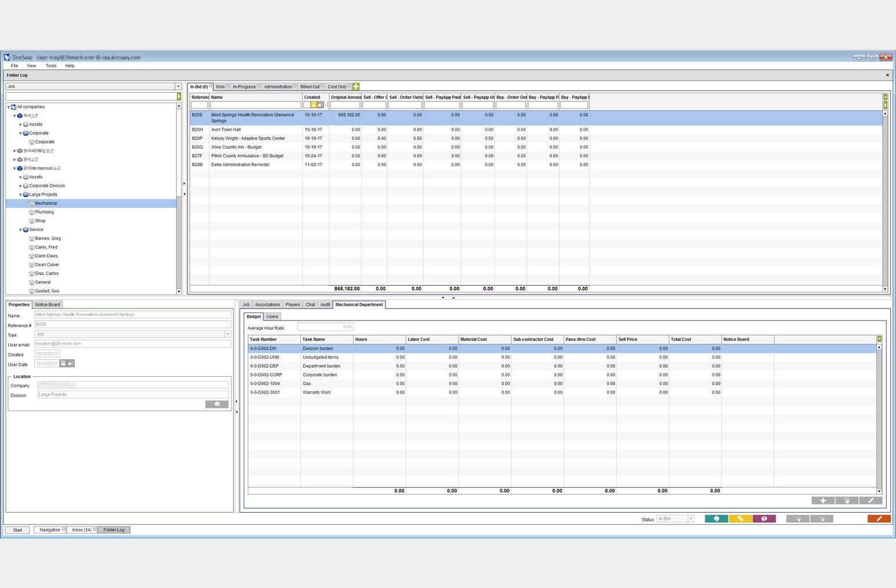Screen dimensions: 896x588
Task: Click the Shop folder icon
Action: 31,221
